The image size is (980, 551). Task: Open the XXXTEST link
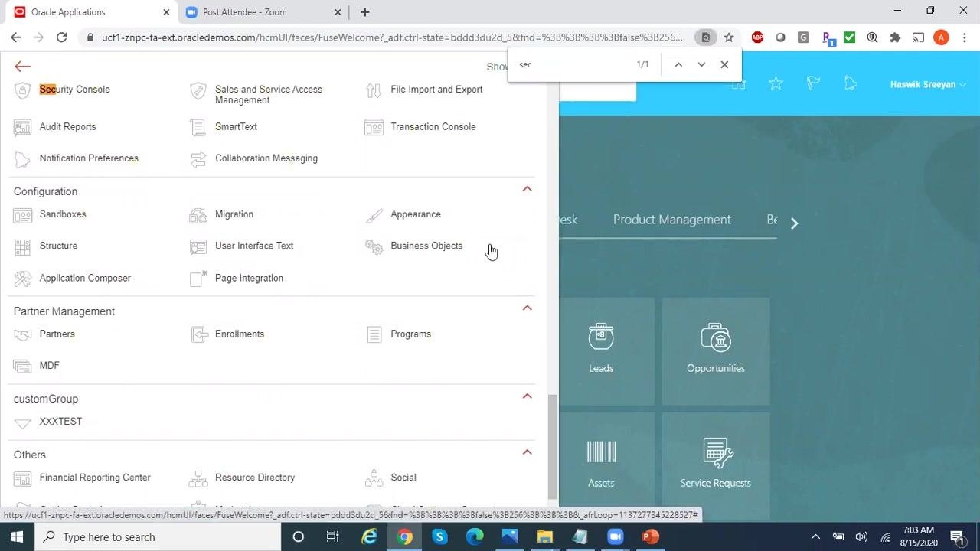(60, 422)
